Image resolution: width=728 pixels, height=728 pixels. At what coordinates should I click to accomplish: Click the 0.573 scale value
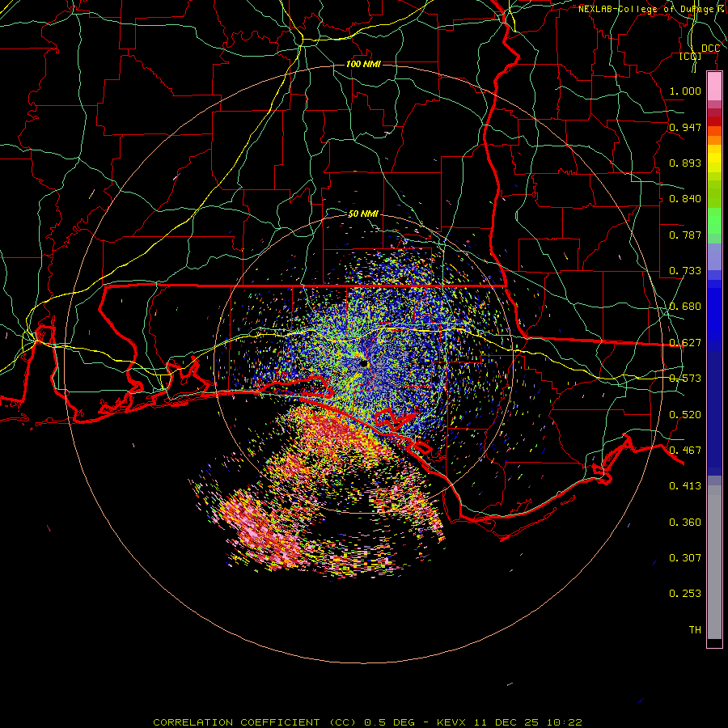[685, 379]
